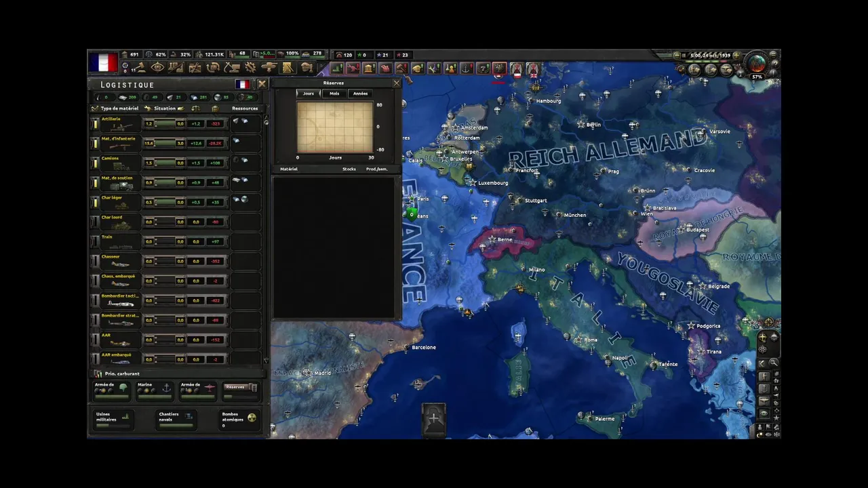Open the Chantiers navals panel
The width and height of the screenshot is (868, 488).
click(x=176, y=420)
